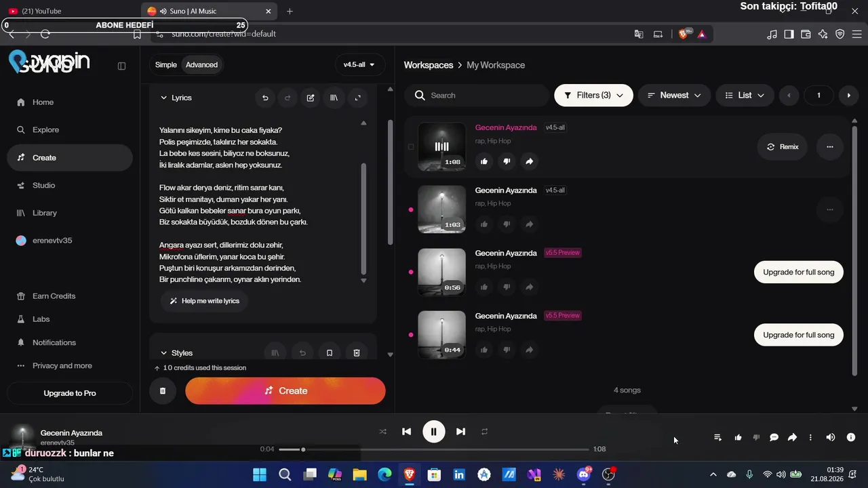The height and width of the screenshot is (488, 868).
Task: Skip to the next track
Action: coord(460,431)
